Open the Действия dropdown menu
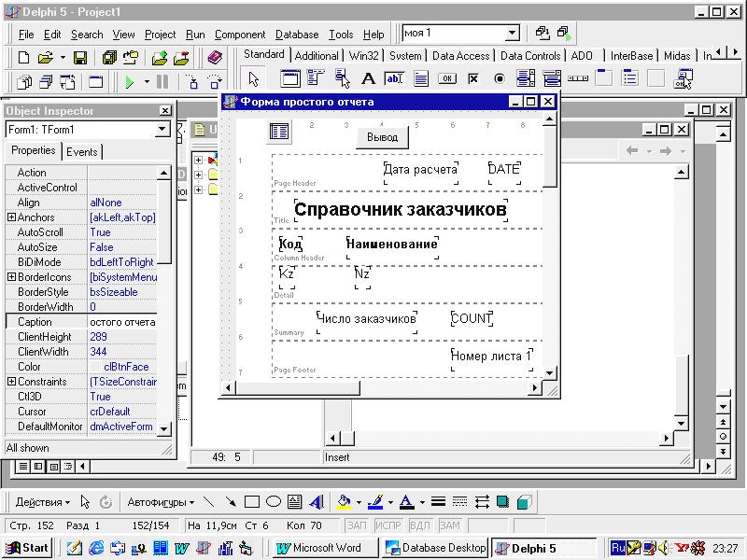 click(x=43, y=502)
